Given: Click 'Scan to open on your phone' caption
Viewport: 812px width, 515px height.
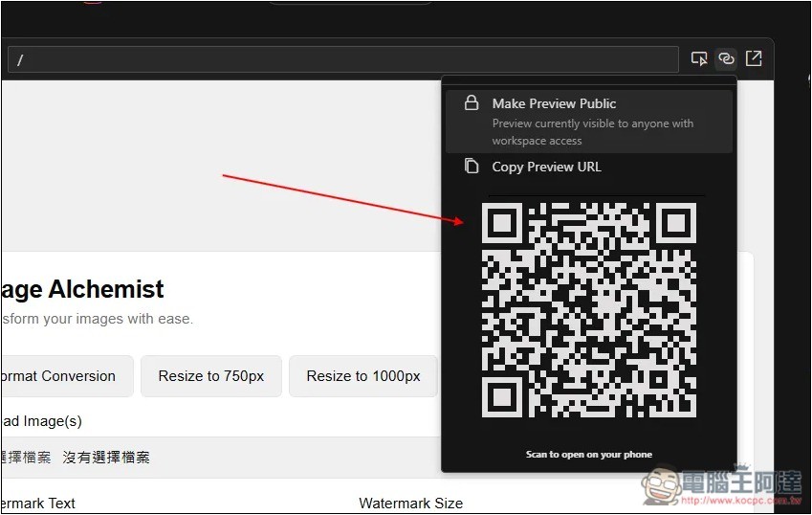Looking at the screenshot, I should (588, 454).
